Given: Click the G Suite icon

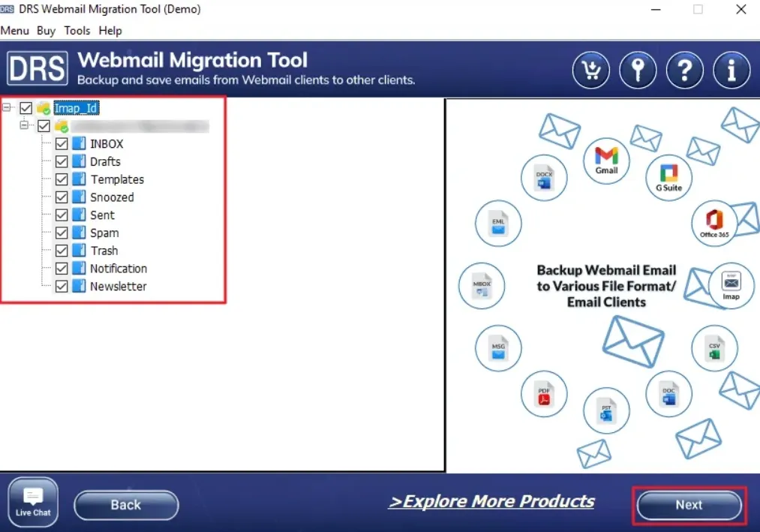Looking at the screenshot, I should [x=668, y=177].
